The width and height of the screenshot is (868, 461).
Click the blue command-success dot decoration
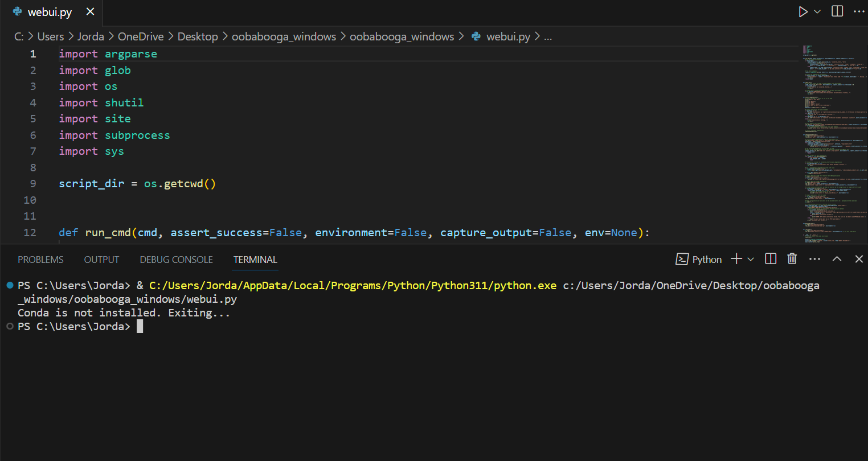point(10,285)
